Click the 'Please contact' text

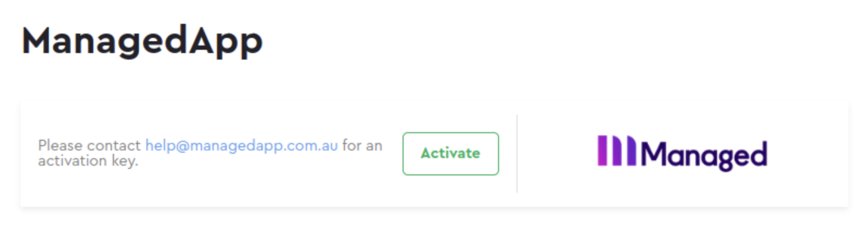click(90, 146)
